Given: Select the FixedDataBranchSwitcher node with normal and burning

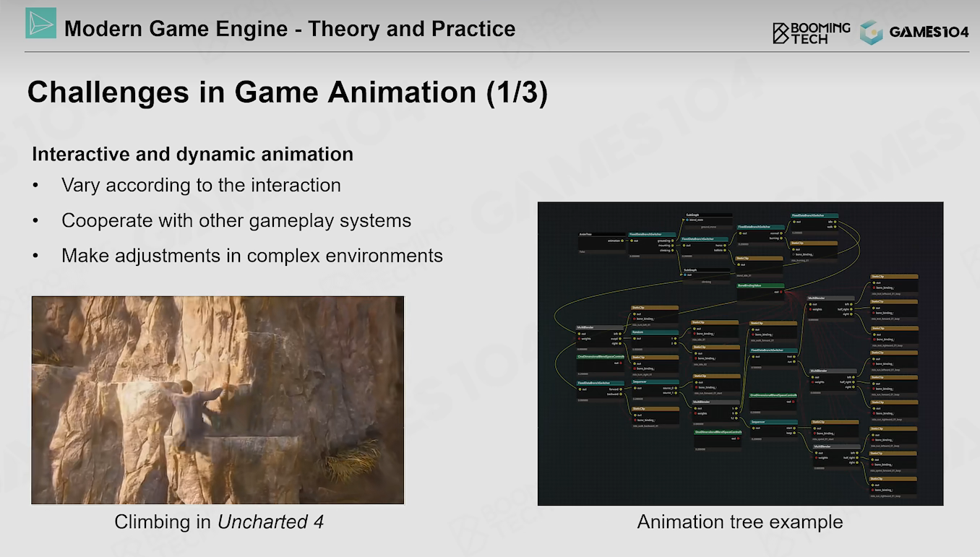Looking at the screenshot, I should [x=760, y=235].
